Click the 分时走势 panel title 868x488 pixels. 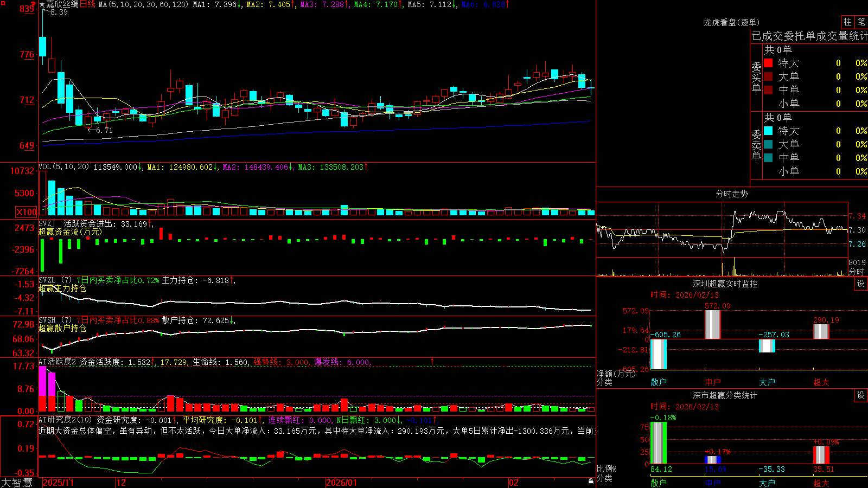coord(731,194)
